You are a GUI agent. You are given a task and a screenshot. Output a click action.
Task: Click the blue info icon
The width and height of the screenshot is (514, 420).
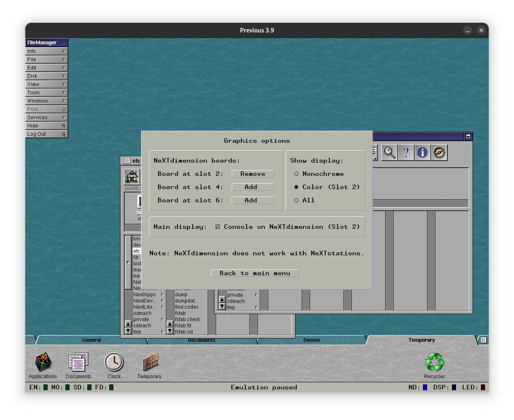pos(423,153)
